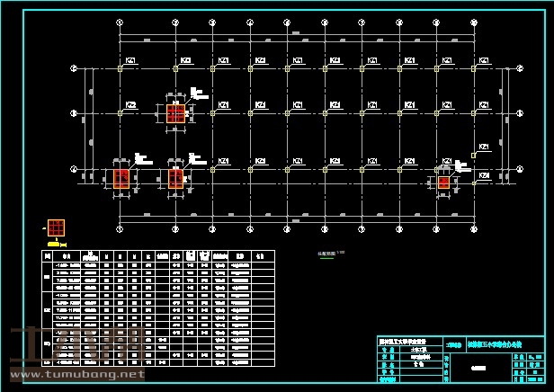The width and height of the screenshot is (554, 392).
Task: Pick the small red column section at the plan's right end
Action: pyautogui.click(x=443, y=183)
